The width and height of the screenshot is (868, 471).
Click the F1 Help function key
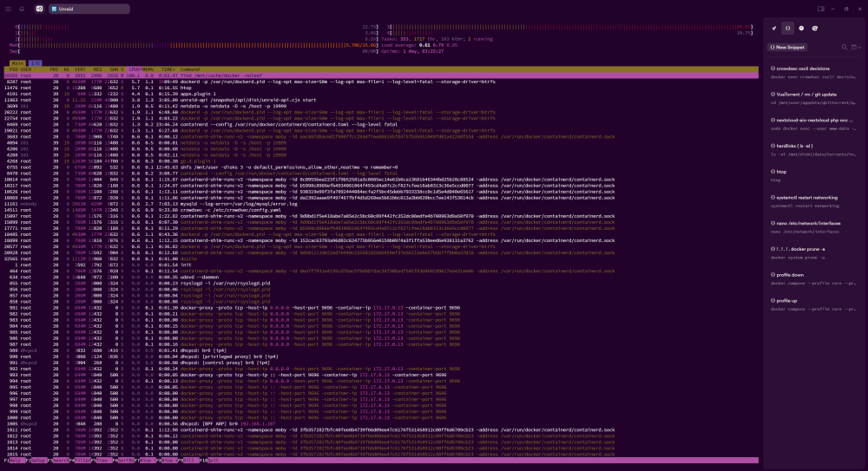[x=14, y=461]
